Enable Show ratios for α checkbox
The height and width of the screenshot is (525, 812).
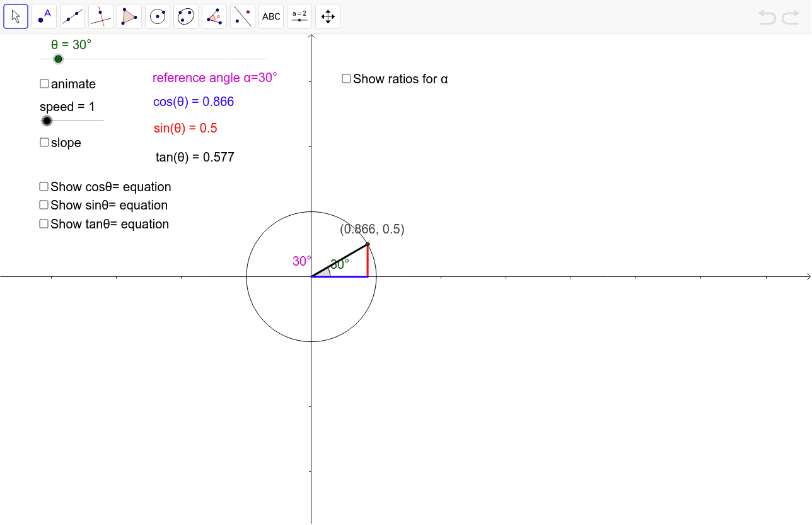[x=346, y=79]
